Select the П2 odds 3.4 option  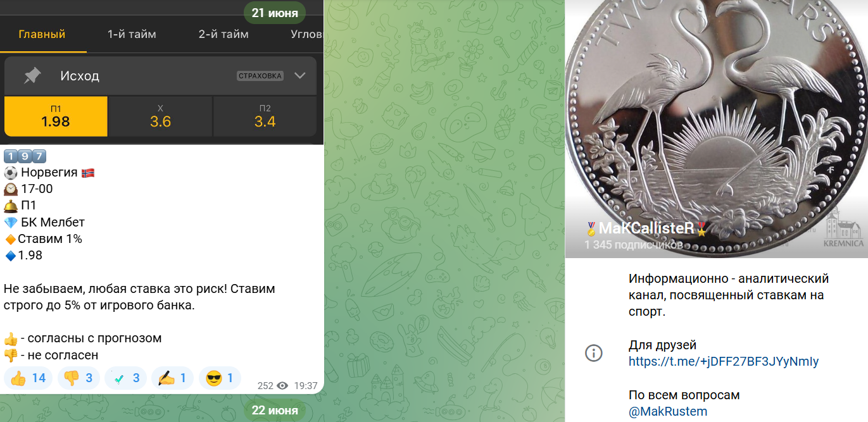[x=265, y=116]
